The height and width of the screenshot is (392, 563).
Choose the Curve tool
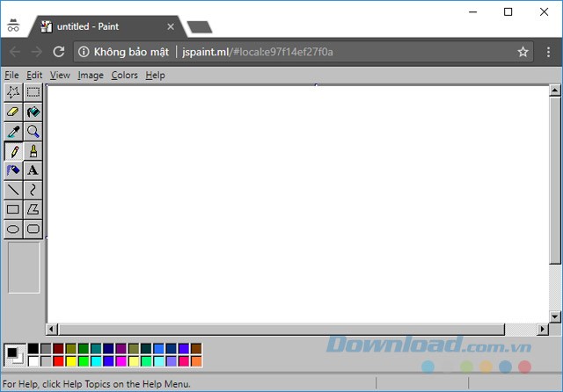(x=33, y=190)
